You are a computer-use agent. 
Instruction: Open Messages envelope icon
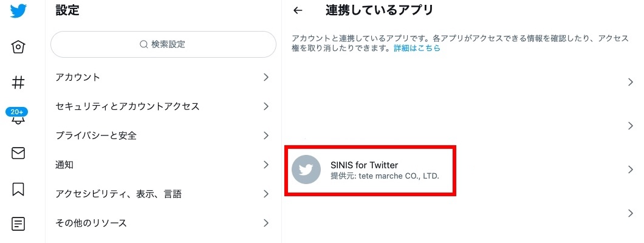pyautogui.click(x=18, y=153)
